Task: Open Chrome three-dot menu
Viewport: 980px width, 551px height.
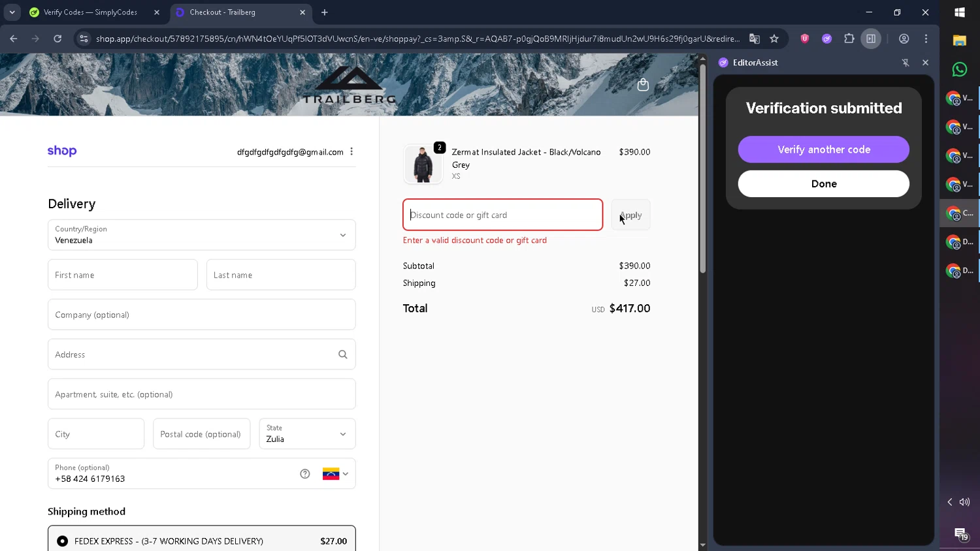Action: click(926, 39)
